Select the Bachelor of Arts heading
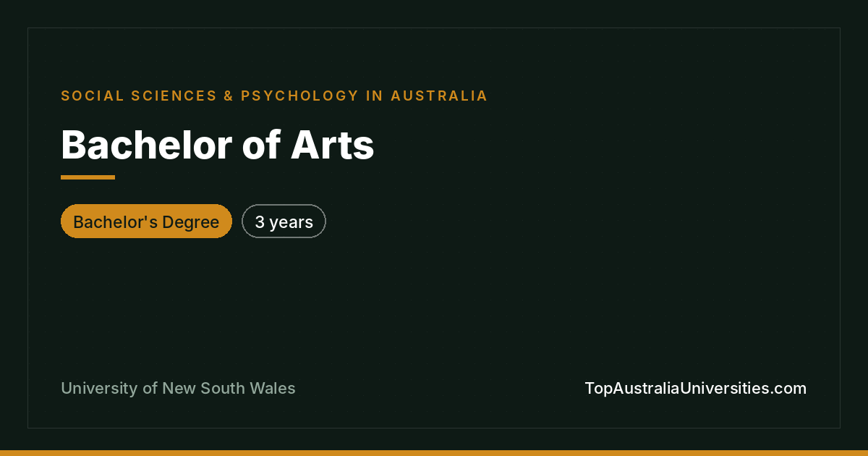The height and width of the screenshot is (456, 868). tap(218, 145)
